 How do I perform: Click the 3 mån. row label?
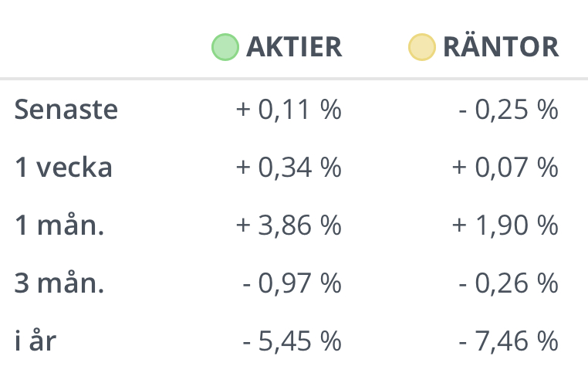[59, 283]
